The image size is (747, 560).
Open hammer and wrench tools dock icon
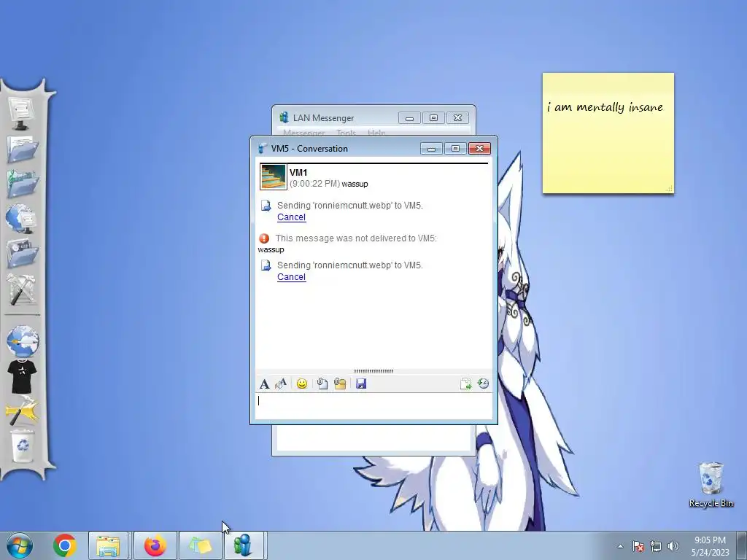click(22, 289)
